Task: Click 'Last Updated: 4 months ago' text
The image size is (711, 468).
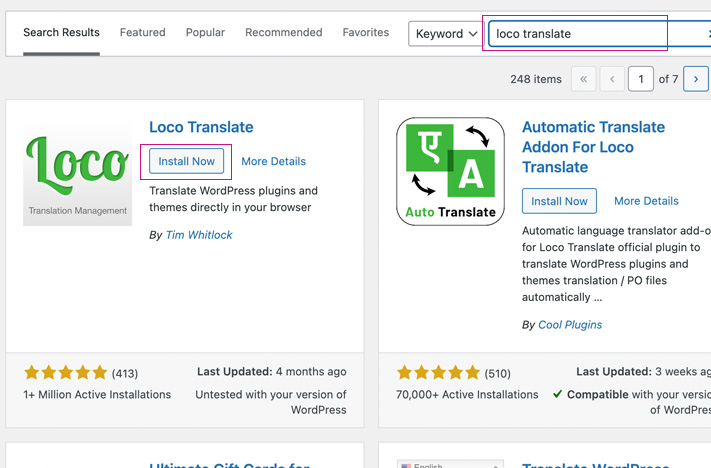Action: click(272, 372)
